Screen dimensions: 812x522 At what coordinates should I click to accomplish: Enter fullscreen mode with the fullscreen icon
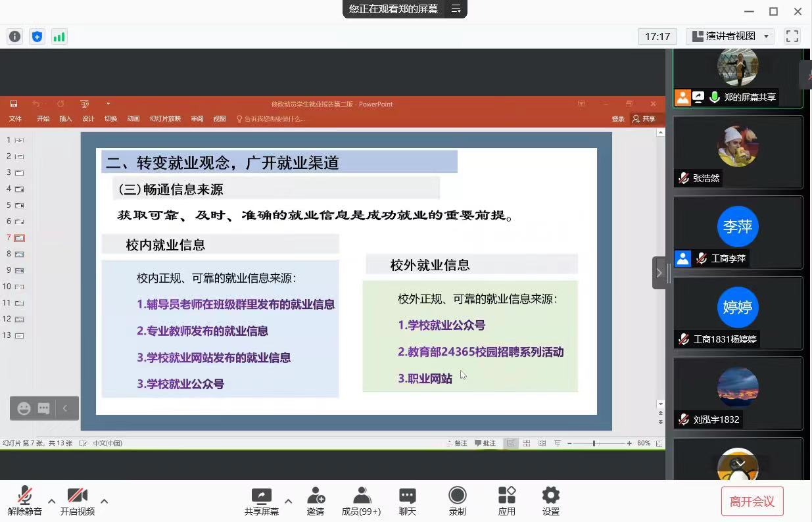pos(792,37)
